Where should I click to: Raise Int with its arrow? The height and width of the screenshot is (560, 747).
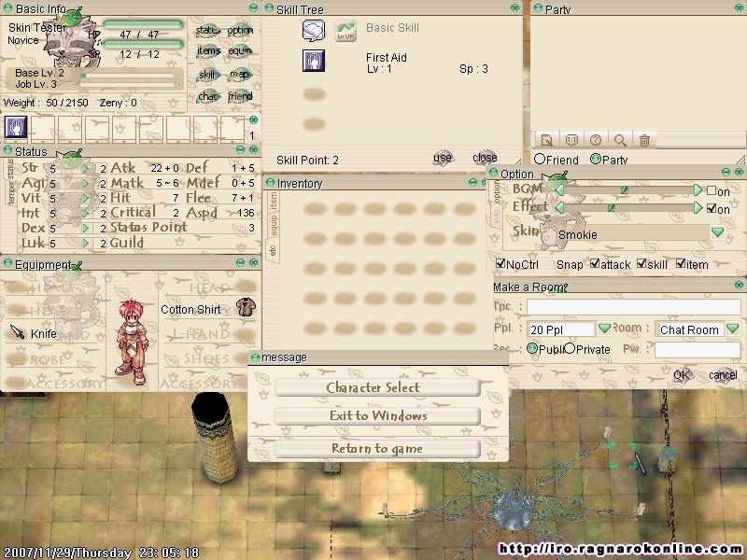[x=85, y=214]
